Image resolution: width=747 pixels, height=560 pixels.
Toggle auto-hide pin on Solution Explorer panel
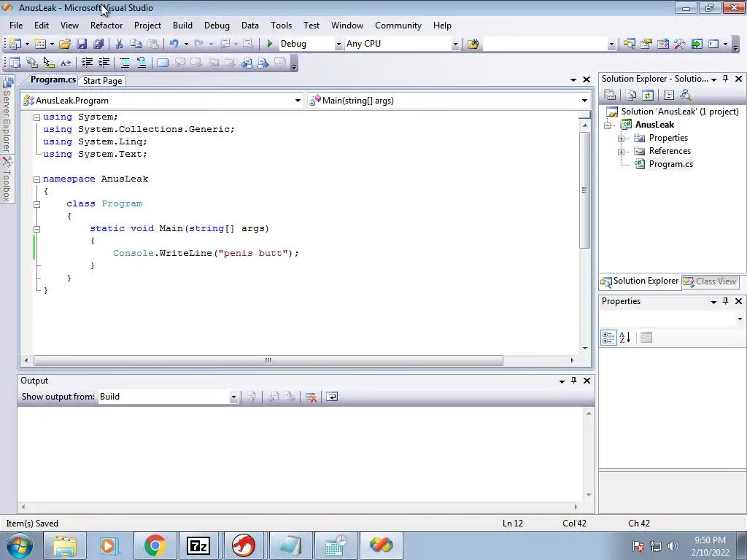[x=726, y=79]
